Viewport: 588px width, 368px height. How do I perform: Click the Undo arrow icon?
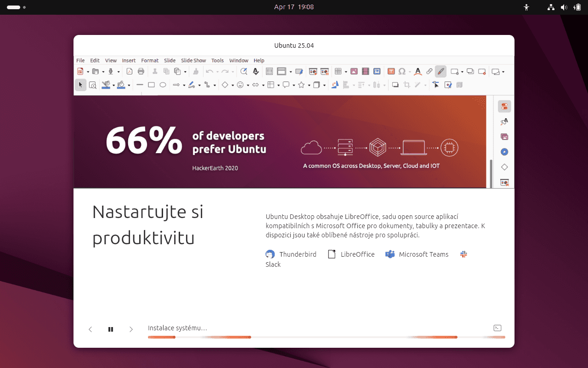click(209, 71)
